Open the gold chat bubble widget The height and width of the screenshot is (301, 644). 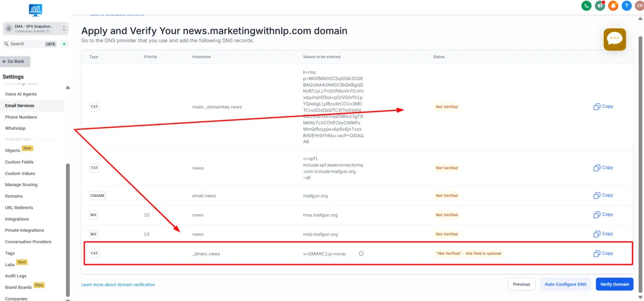615,40
